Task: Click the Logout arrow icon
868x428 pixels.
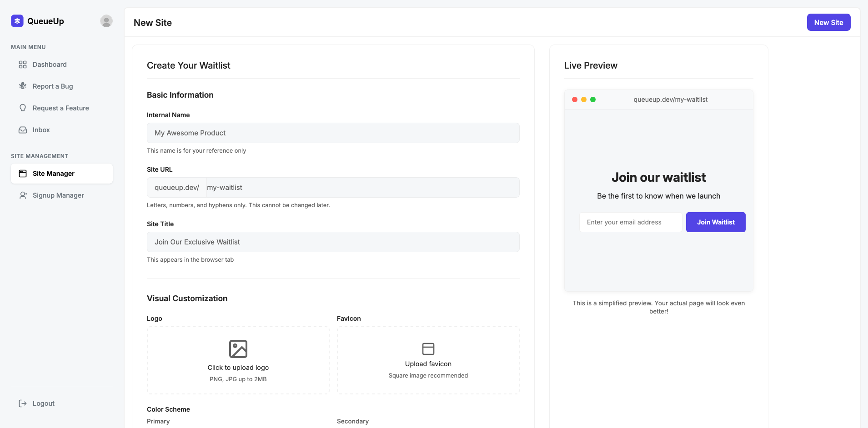Action: pos(23,403)
